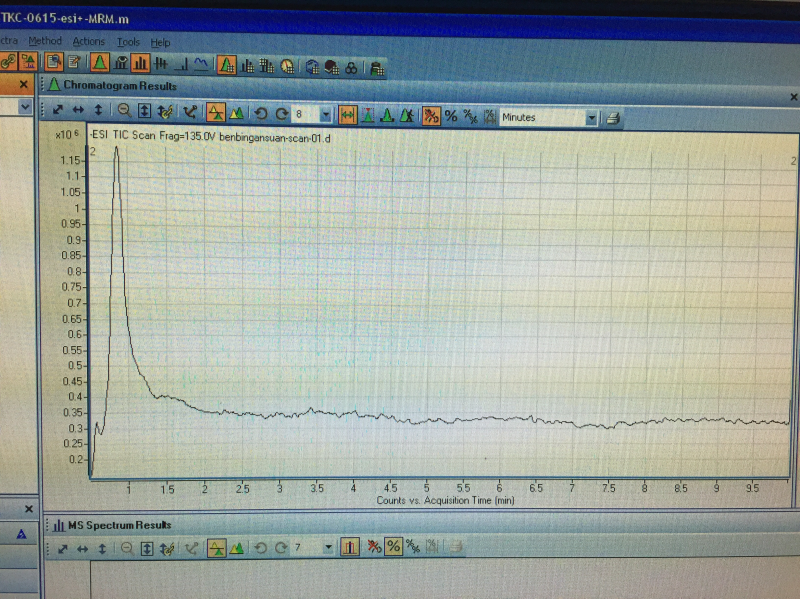Open the Help menu
This screenshot has height=599, width=800.
click(x=160, y=42)
